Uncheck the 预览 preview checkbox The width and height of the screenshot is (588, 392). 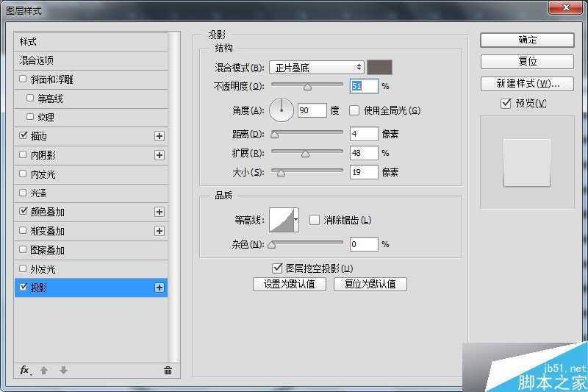click(x=506, y=104)
